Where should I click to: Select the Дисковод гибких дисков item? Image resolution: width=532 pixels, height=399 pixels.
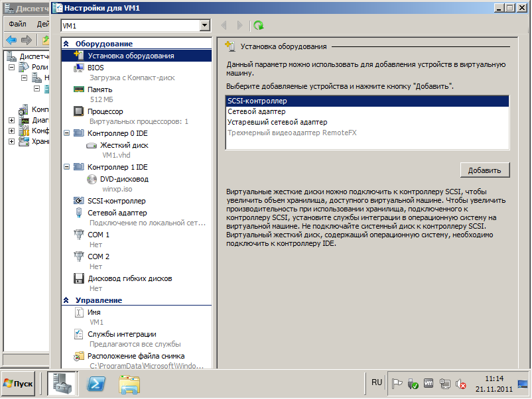129,278
